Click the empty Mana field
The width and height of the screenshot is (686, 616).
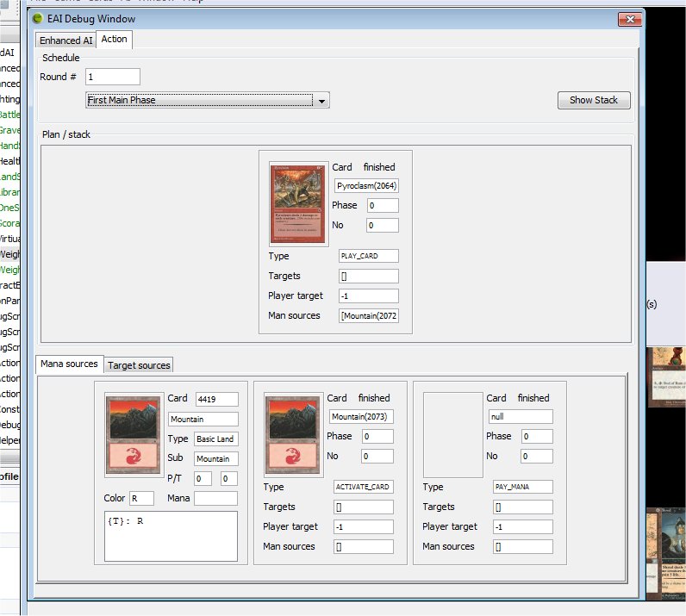click(215, 498)
